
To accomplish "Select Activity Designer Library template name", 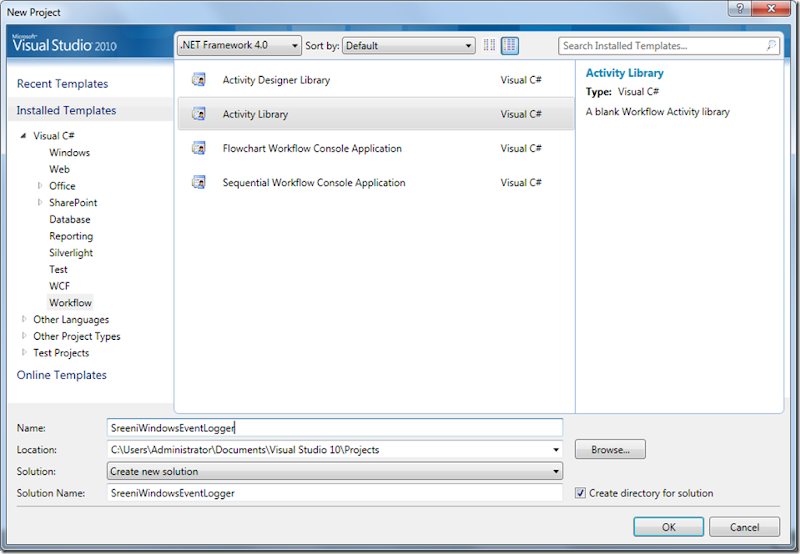I will tap(276, 80).
